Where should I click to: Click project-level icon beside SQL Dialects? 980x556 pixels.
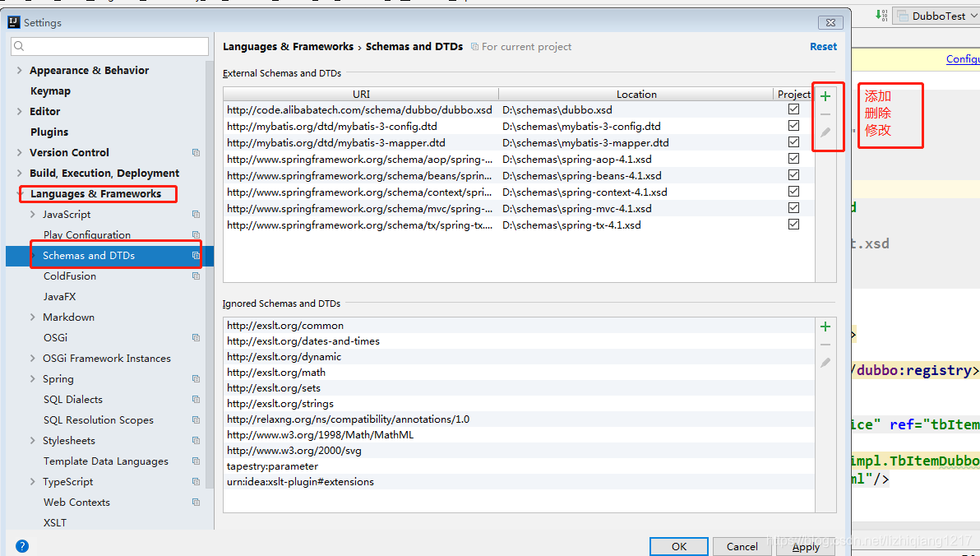point(196,400)
